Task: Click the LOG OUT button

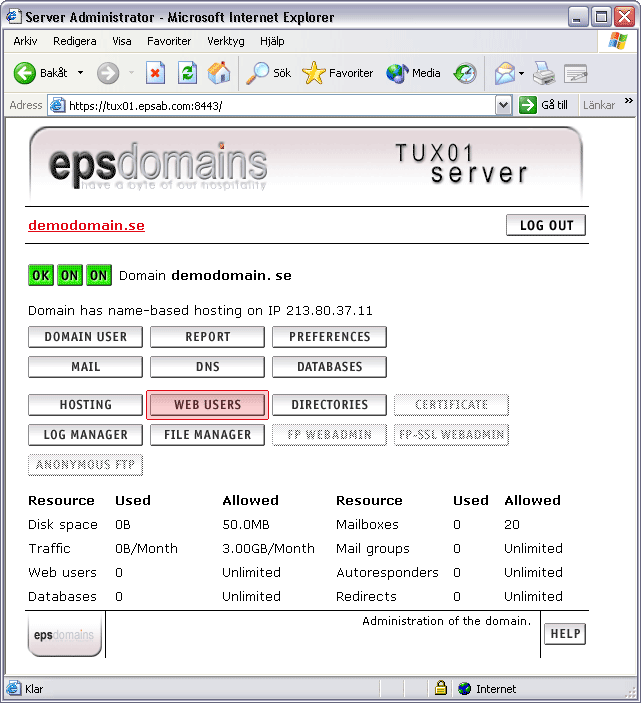Action: pyautogui.click(x=546, y=225)
